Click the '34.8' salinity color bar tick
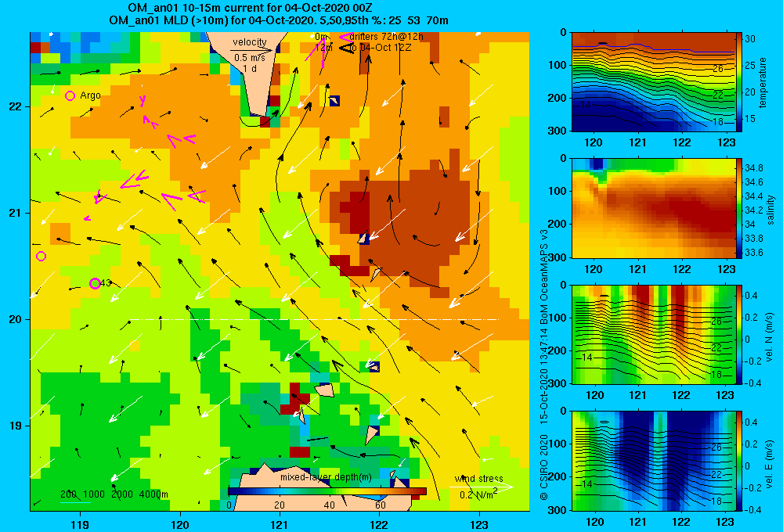783x532 pixels. (753, 167)
